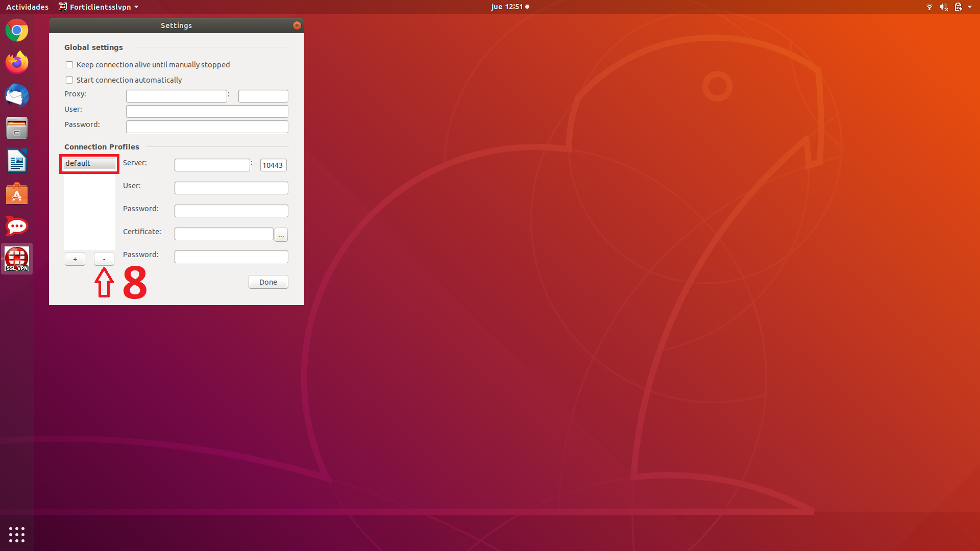Select the default connection profile
Viewport: 980px width, 551px height.
(x=89, y=163)
